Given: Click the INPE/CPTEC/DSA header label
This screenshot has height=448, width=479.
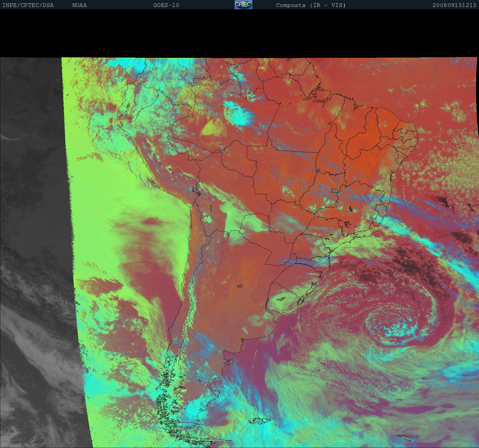Looking at the screenshot, I should tap(28, 5).
